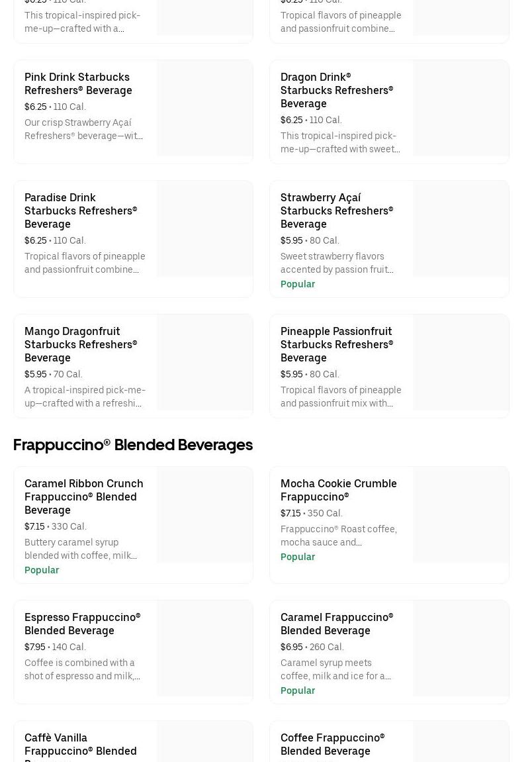Click the Mango Dragonfruit description text
Viewport: 532px width, 762px height.
pyautogui.click(x=85, y=397)
